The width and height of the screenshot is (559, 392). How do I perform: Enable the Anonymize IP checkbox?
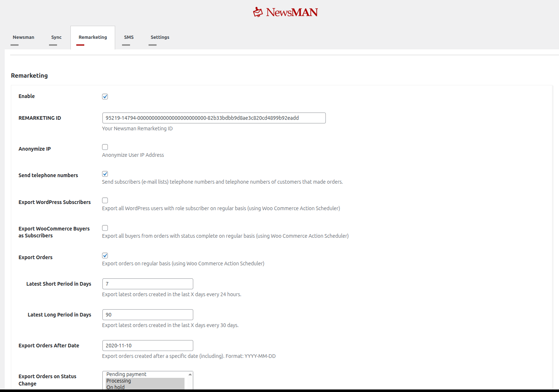pyautogui.click(x=105, y=147)
